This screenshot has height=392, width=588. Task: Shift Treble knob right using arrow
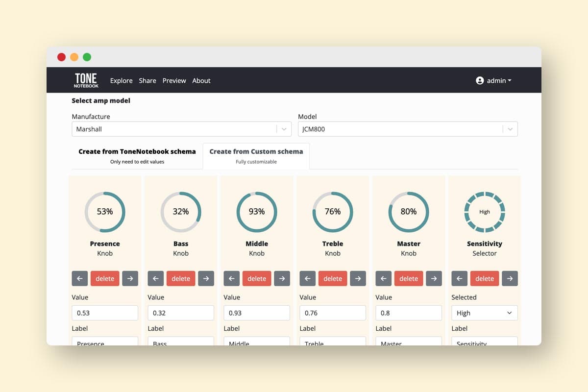[x=358, y=278]
